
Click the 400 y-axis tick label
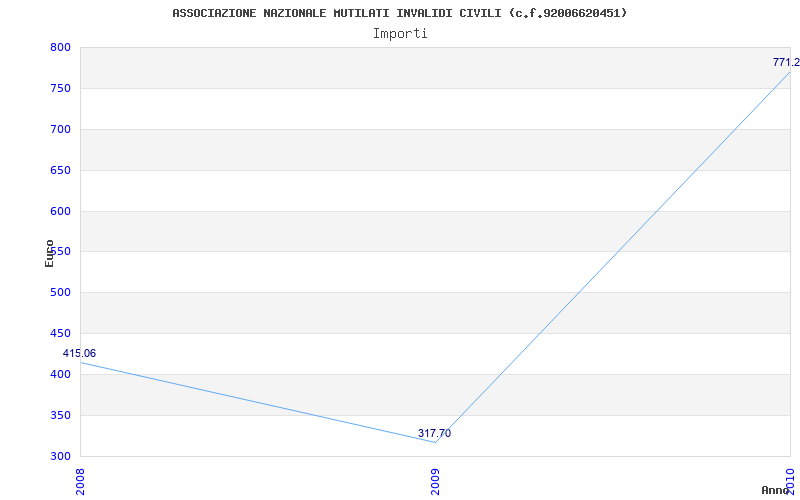pyautogui.click(x=60, y=374)
